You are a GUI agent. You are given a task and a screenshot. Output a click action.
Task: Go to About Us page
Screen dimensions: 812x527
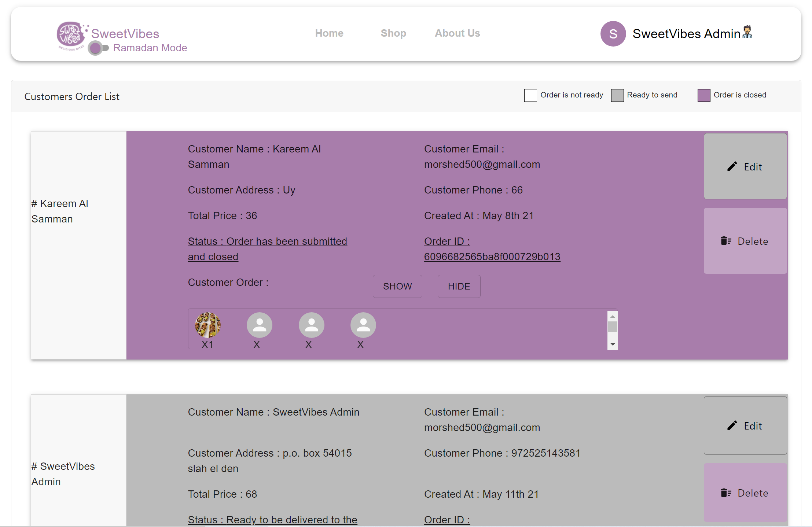(457, 33)
